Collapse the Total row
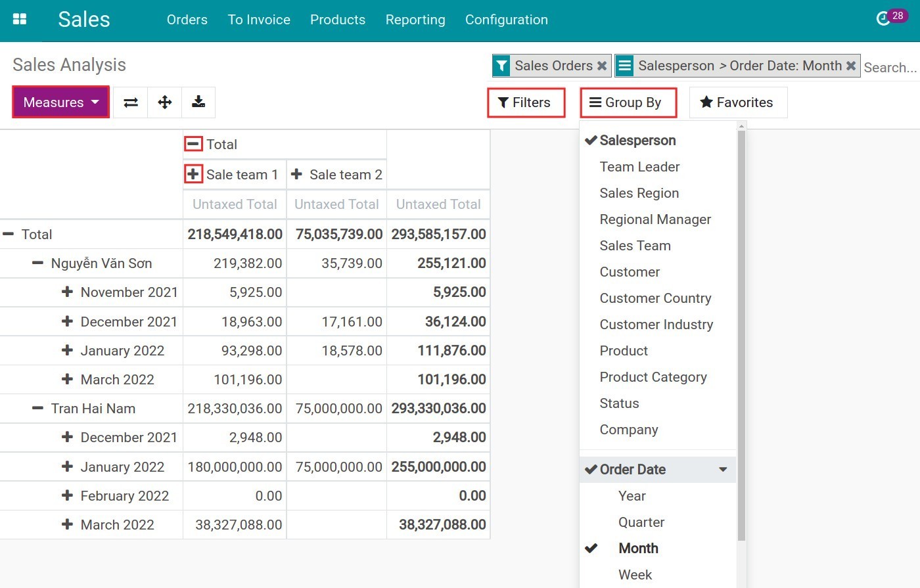This screenshot has width=920, height=588. pos(8,234)
